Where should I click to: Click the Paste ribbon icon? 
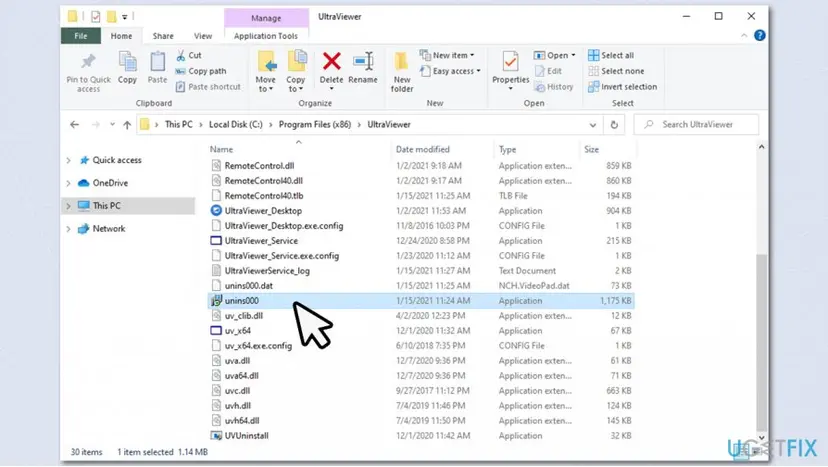(x=157, y=62)
